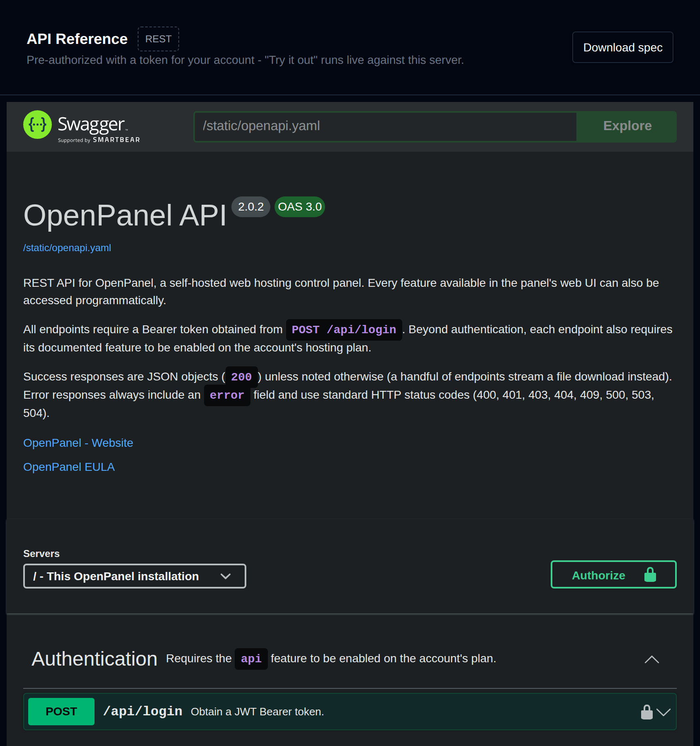This screenshot has width=700, height=746.
Task: Expand the POST /api/login endpoint chevron
Action: click(x=664, y=712)
